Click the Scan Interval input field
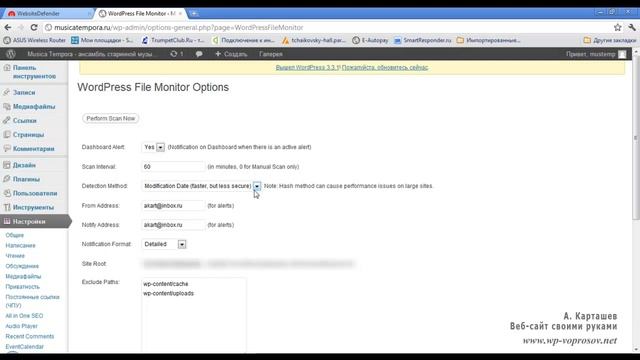Viewport: 640px width, 360px height. click(x=173, y=167)
